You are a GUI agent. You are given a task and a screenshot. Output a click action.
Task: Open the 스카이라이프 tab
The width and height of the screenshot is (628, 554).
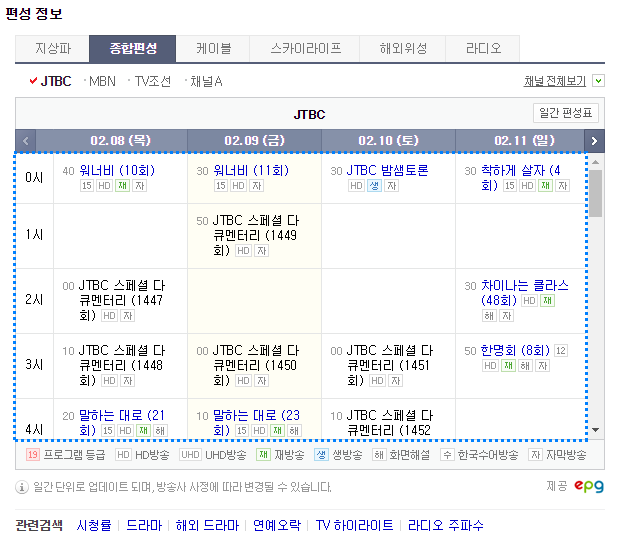pos(305,48)
